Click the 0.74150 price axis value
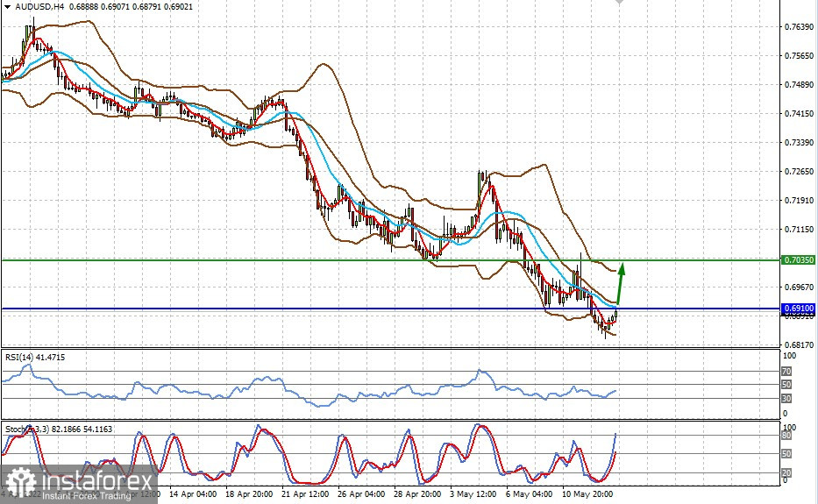Screen dimensions: 818x504 [x=799, y=113]
